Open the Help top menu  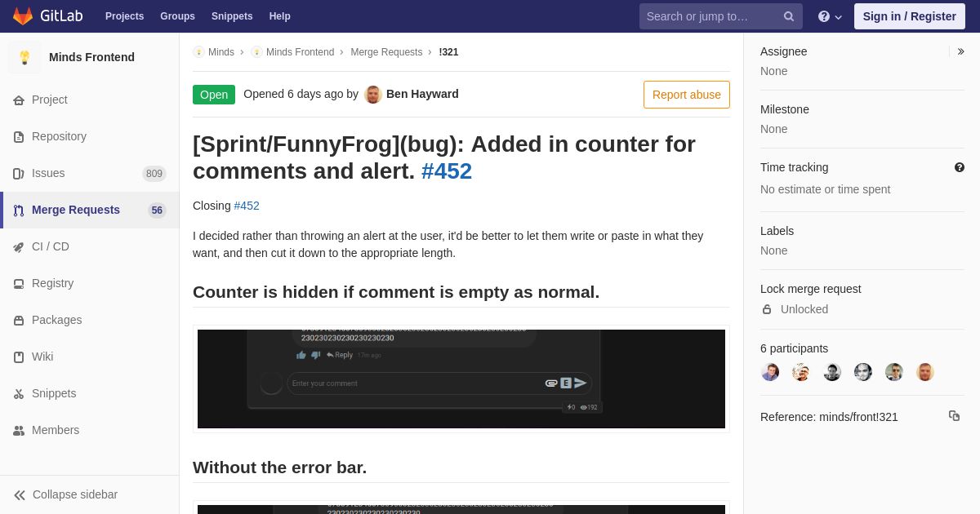point(280,16)
